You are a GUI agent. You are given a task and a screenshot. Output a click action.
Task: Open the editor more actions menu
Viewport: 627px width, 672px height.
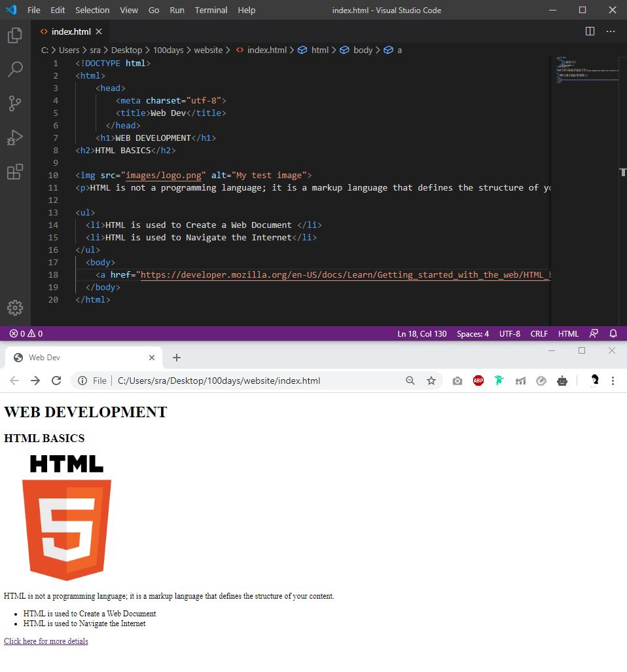[611, 31]
